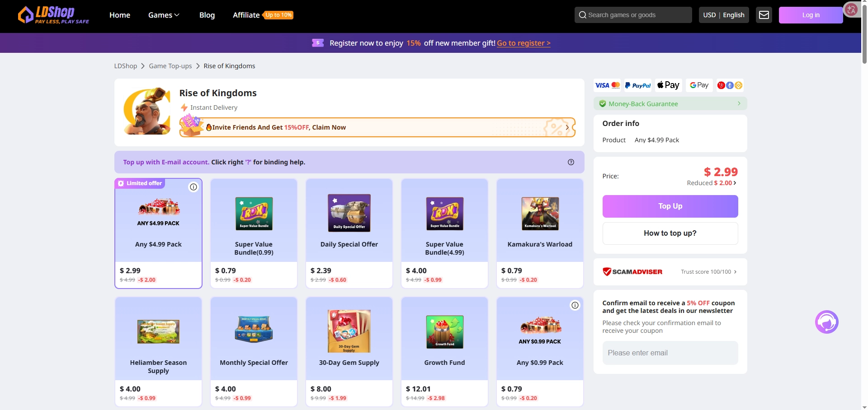Viewport: 868px width, 410px height.
Task: Click the purple coupon icon in banner
Action: pyautogui.click(x=318, y=43)
